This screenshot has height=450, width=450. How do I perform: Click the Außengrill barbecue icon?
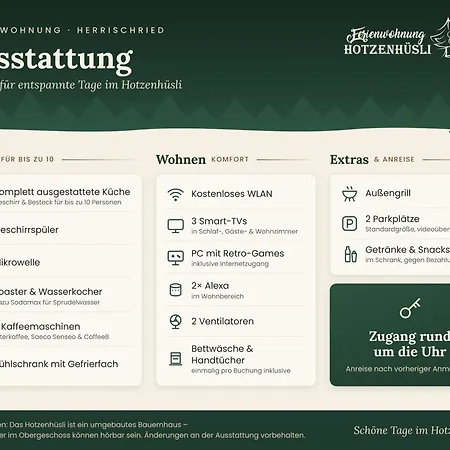(349, 194)
